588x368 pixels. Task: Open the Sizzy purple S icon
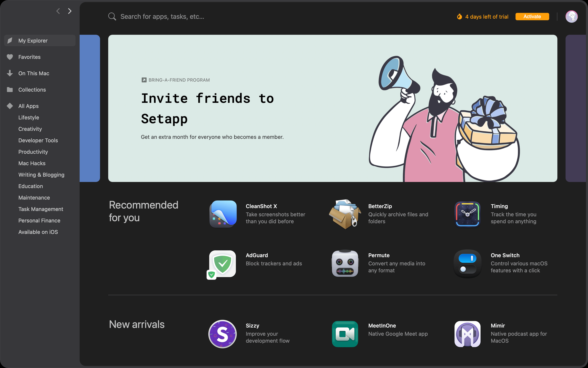[x=223, y=334]
